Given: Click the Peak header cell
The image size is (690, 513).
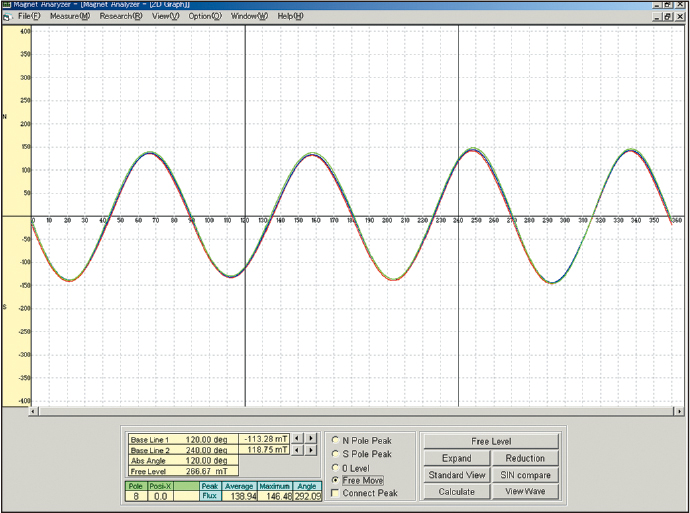Looking at the screenshot, I should point(210,486).
